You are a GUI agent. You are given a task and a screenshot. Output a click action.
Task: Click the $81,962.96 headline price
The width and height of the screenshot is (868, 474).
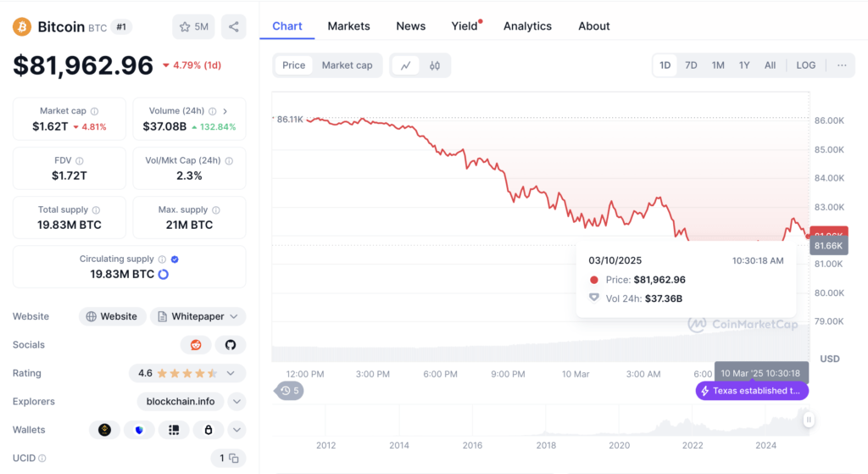click(83, 65)
